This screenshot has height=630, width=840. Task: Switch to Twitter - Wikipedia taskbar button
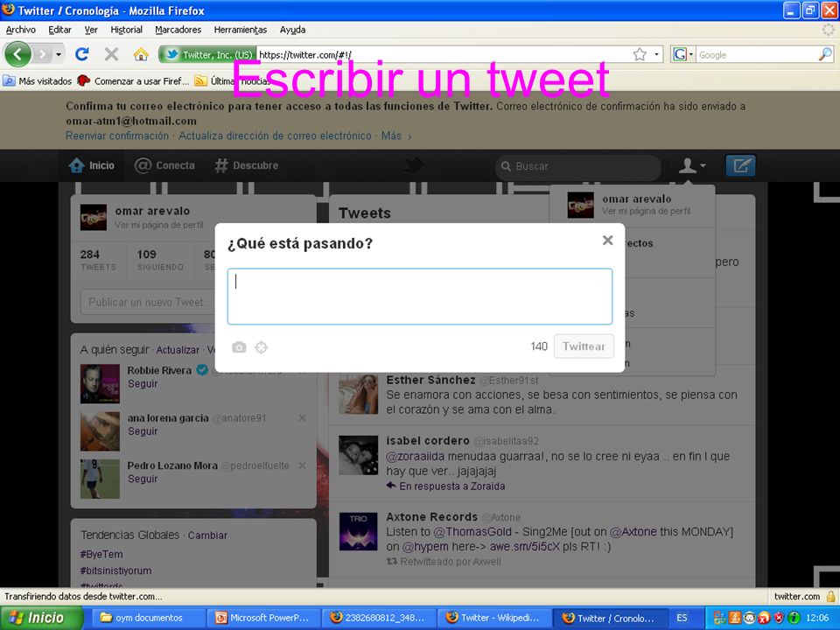493,618
